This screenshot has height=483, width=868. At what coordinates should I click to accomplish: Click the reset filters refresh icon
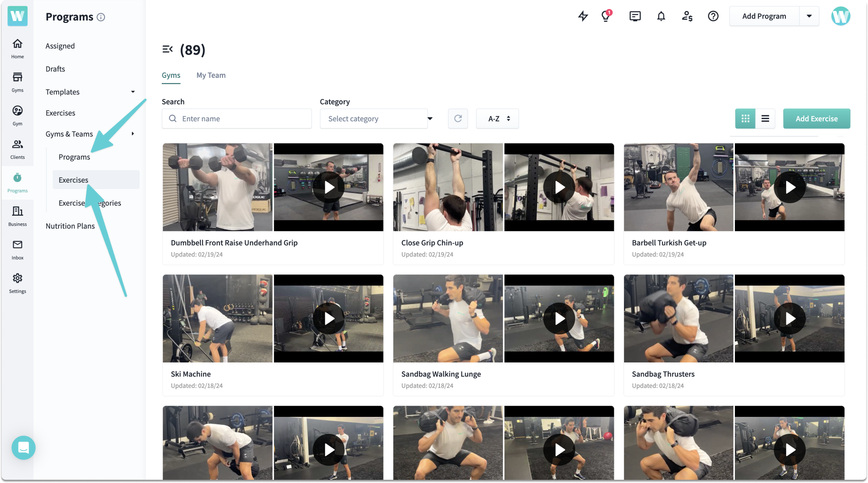tap(458, 119)
